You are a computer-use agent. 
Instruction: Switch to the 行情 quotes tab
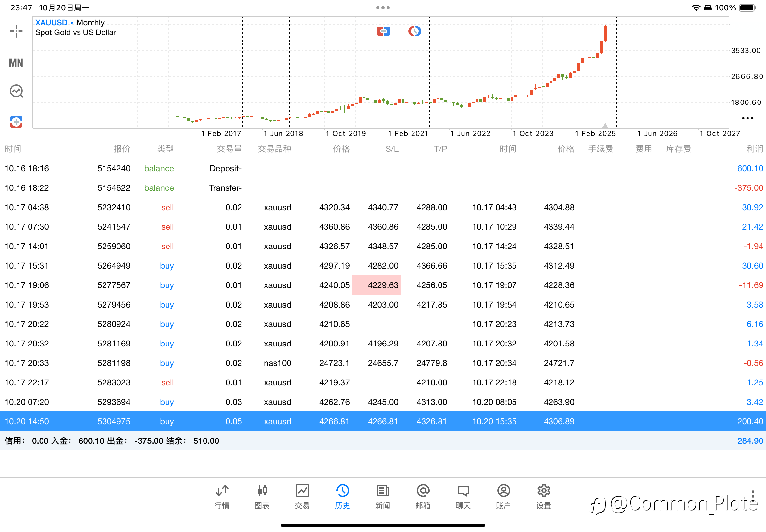(222, 497)
